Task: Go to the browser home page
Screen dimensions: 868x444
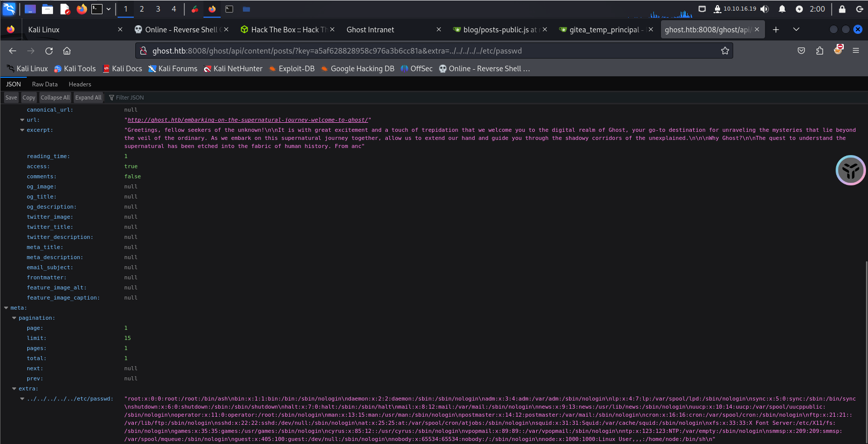Action: click(x=67, y=51)
